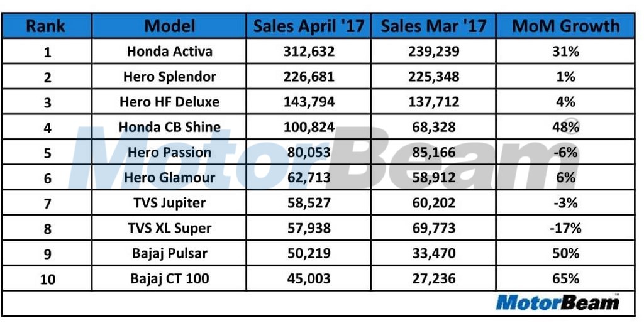
Task: Select the -17% growth cell
Action: click(565, 228)
